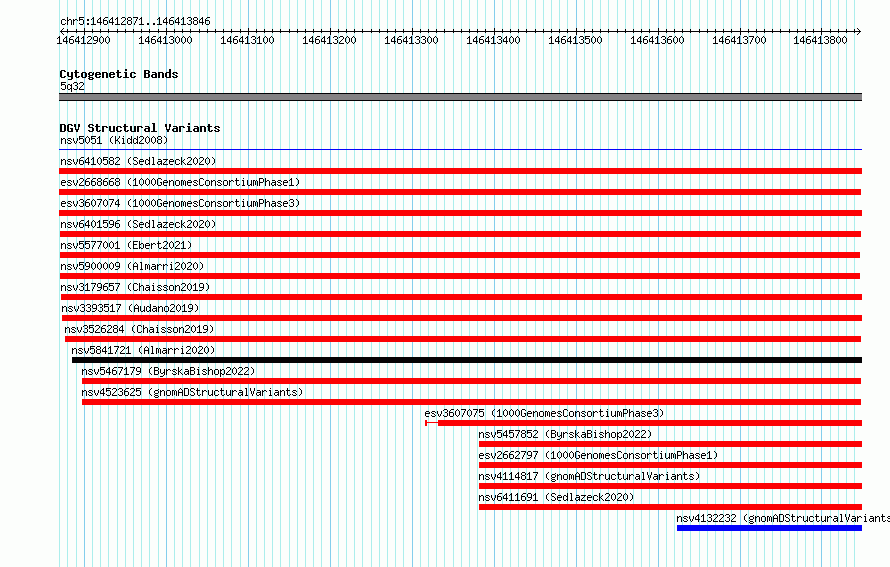Image resolution: width=890 pixels, height=567 pixels.
Task: Click ruler position 146413300
Action: [412, 40]
